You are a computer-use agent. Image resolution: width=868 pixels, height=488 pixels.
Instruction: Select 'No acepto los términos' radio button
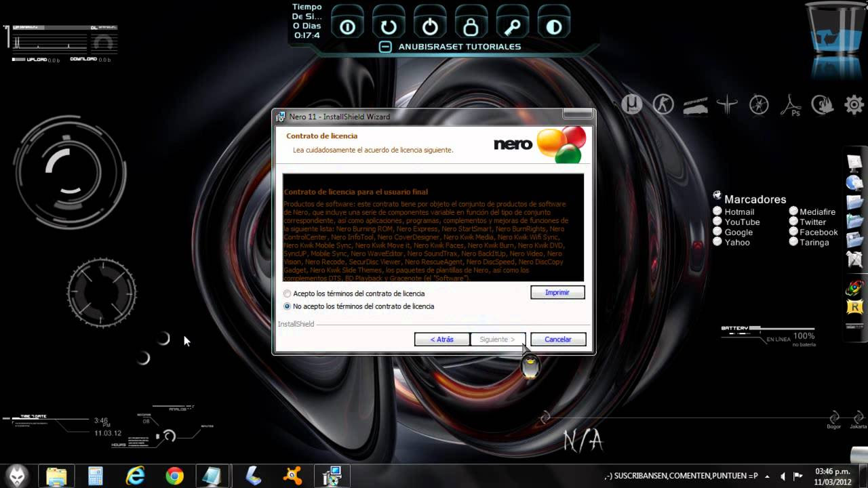tap(288, 306)
